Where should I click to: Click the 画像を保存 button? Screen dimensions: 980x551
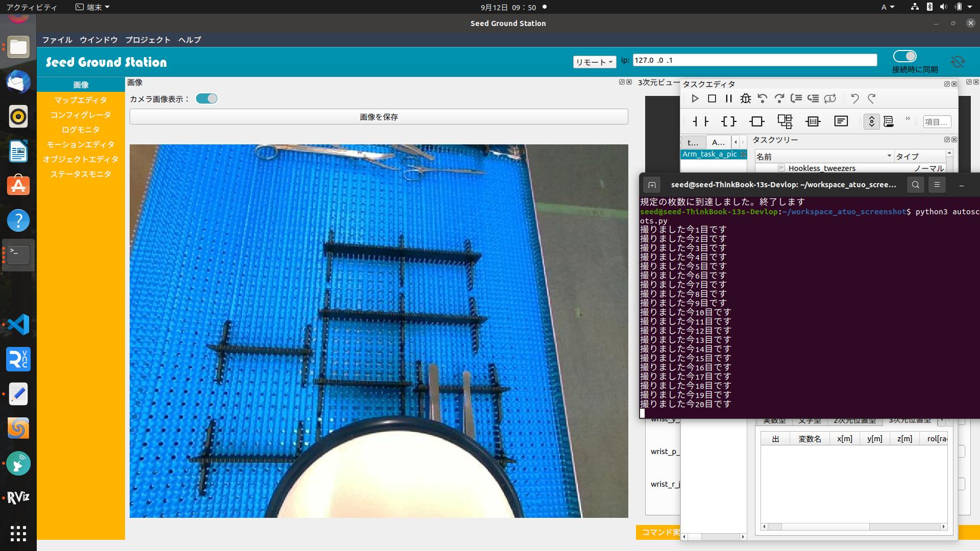379,117
